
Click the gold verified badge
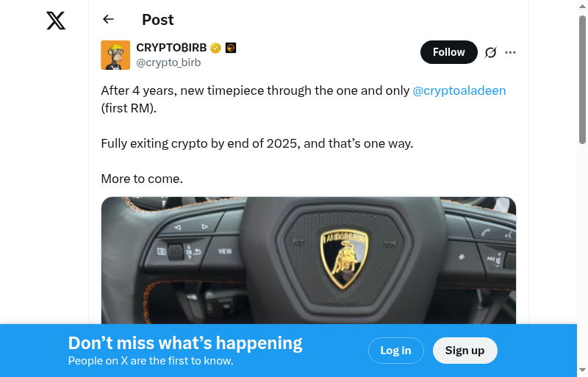pos(216,48)
